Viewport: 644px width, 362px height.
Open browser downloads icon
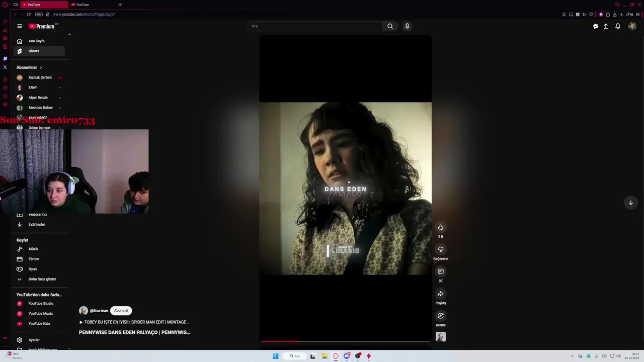pyautogui.click(x=622, y=14)
